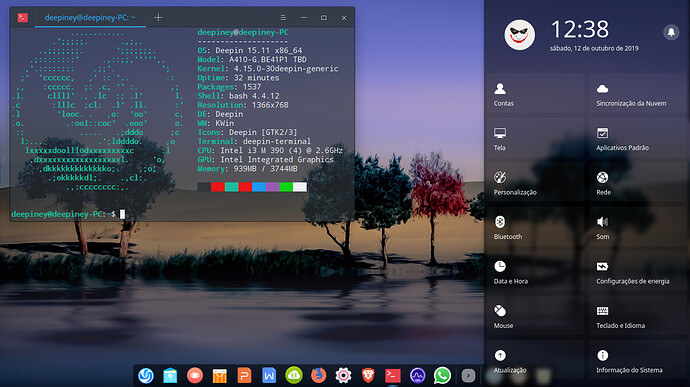Open the Bluetooth settings module
The height and width of the screenshot is (387, 690).
[535, 228]
